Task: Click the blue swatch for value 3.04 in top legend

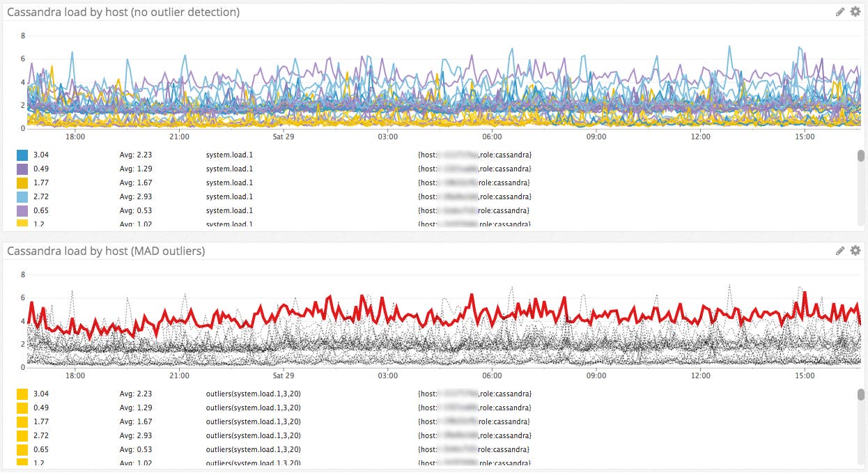Action: coord(22,155)
